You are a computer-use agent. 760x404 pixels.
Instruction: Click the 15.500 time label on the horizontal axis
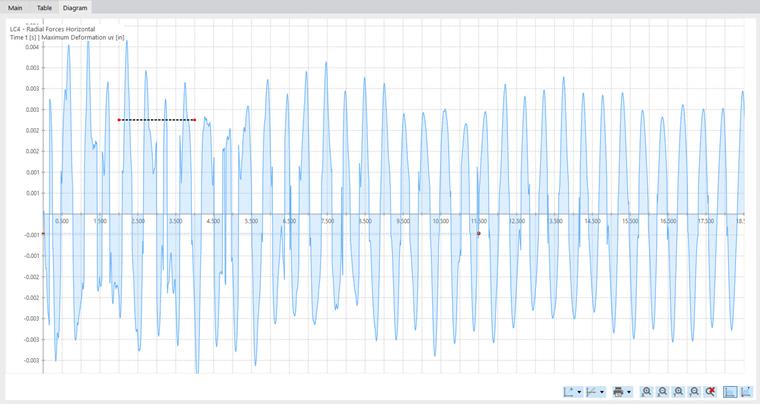click(x=630, y=221)
